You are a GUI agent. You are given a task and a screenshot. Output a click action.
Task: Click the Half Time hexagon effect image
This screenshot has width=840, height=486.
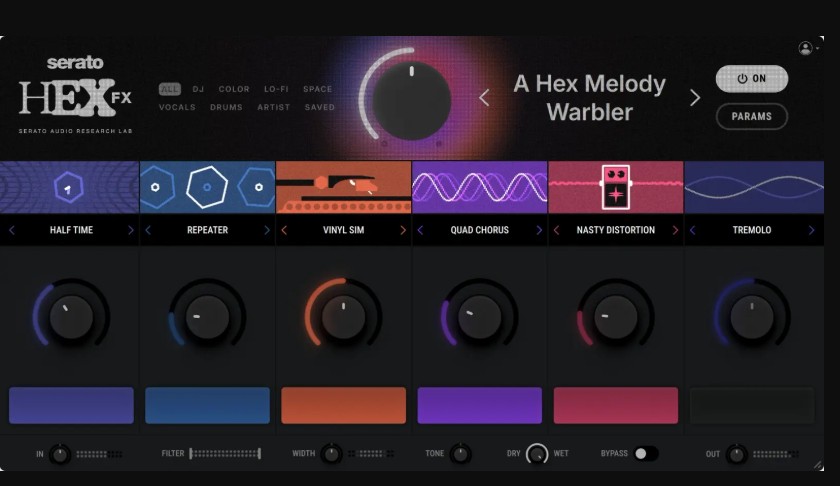pos(69,187)
